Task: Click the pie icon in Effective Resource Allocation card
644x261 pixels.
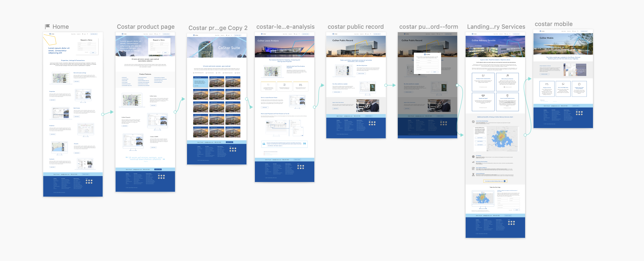Action: tap(507, 76)
